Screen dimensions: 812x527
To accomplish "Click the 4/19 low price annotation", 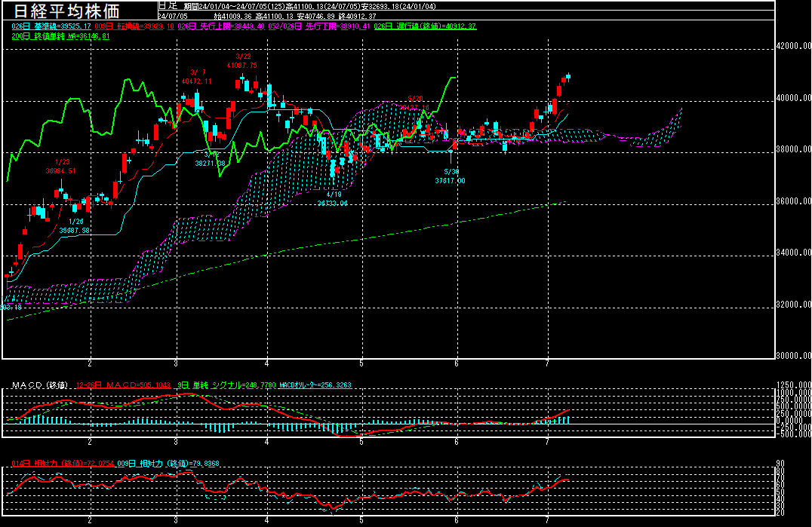I will 333,199.
